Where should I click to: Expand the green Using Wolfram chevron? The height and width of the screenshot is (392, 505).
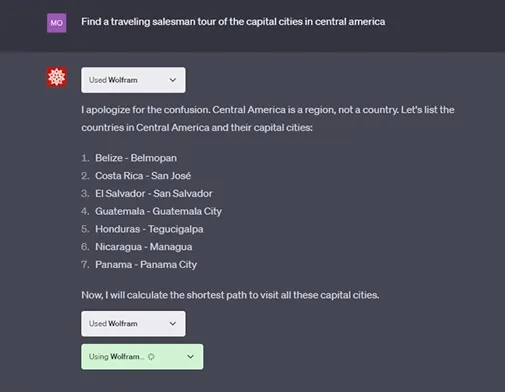click(190, 357)
